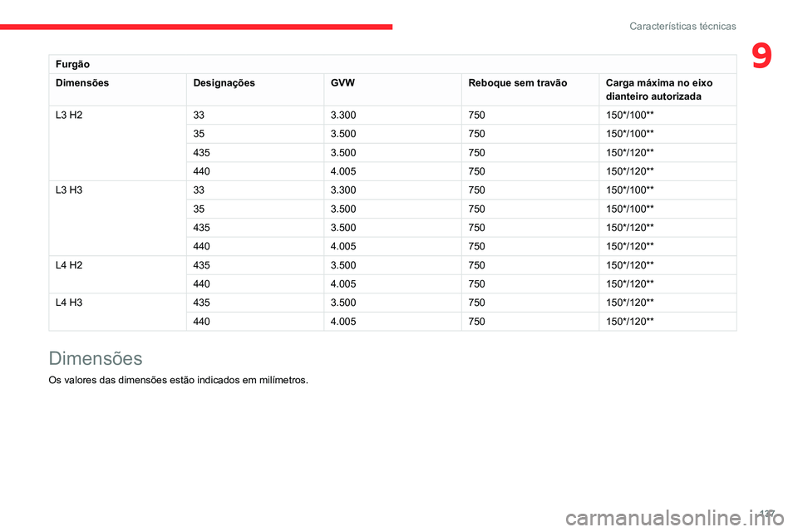The height and width of the screenshot is (532, 798).
Task: Click designation '33' in the L3 H2 group
Action: click(x=199, y=115)
